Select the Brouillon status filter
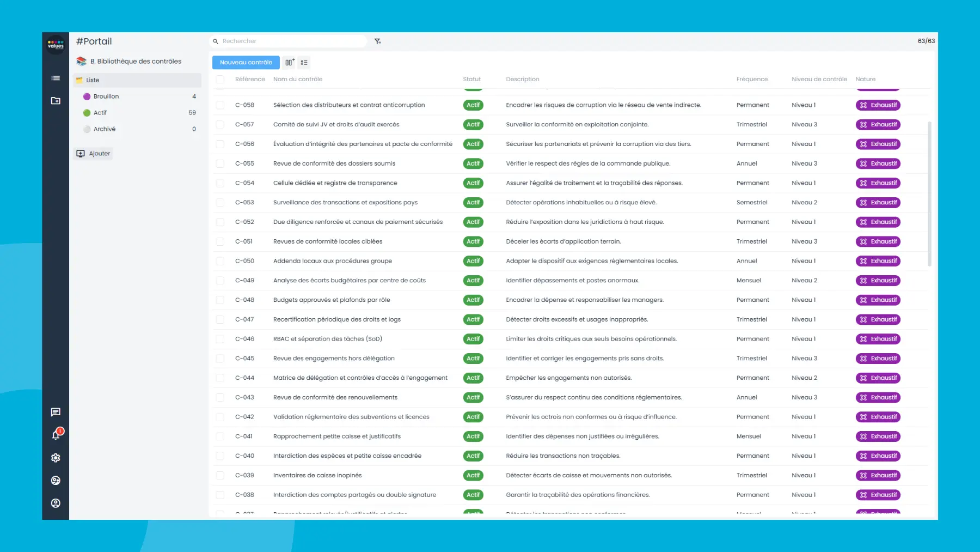The image size is (980, 552). coord(106,96)
